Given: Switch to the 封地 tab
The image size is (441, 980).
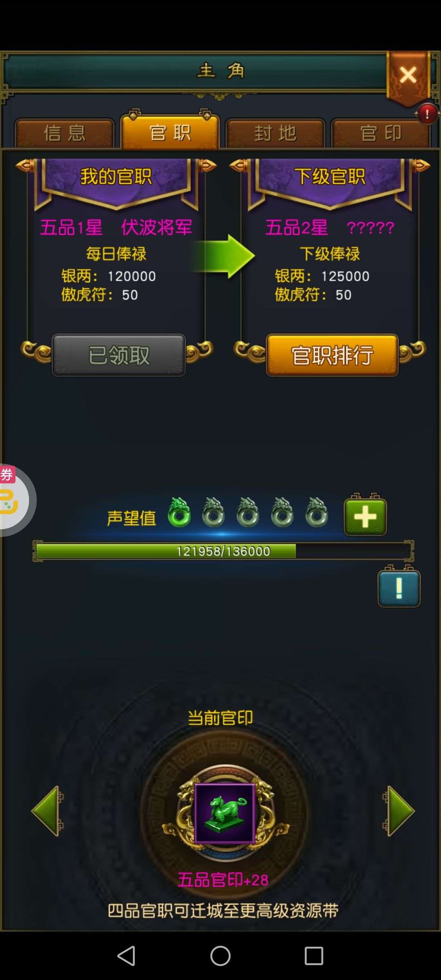Looking at the screenshot, I should [x=275, y=133].
